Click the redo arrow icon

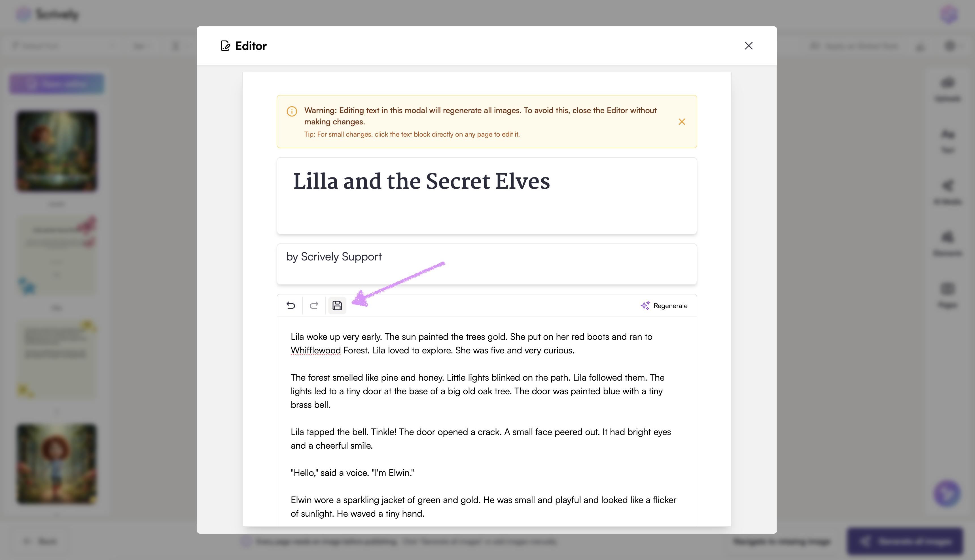click(x=314, y=306)
